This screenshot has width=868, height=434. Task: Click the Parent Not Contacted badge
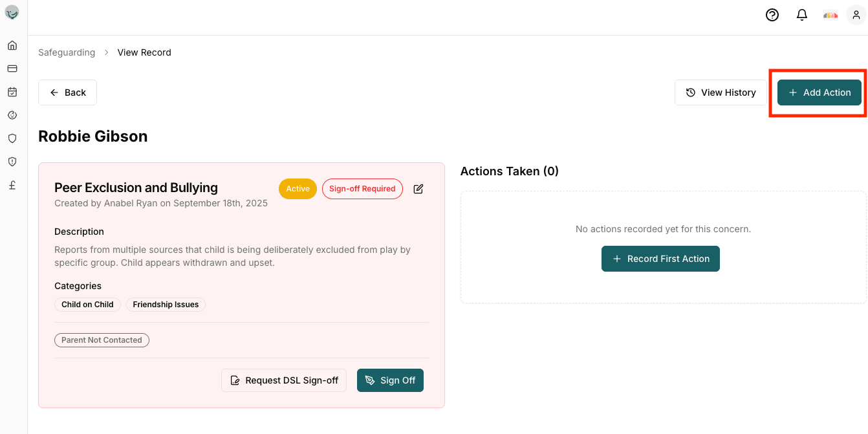[102, 340]
